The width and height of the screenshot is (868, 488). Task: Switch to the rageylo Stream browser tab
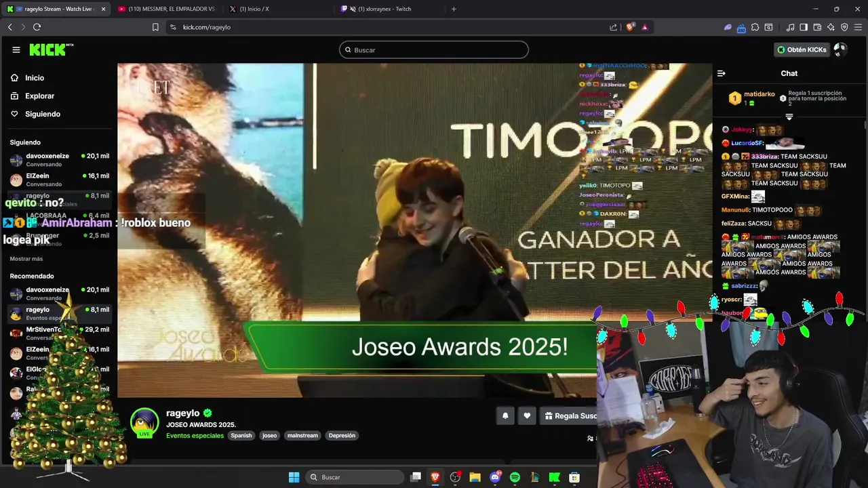tap(57, 9)
